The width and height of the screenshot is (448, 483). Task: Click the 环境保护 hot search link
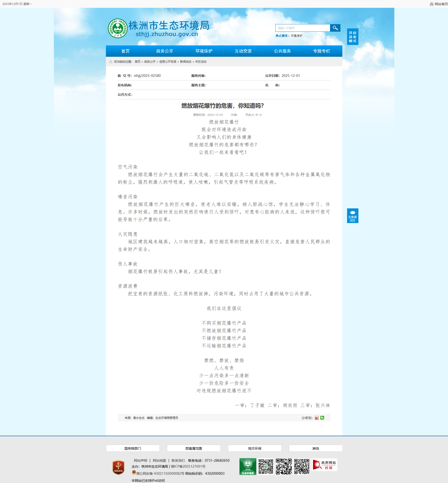(x=296, y=36)
